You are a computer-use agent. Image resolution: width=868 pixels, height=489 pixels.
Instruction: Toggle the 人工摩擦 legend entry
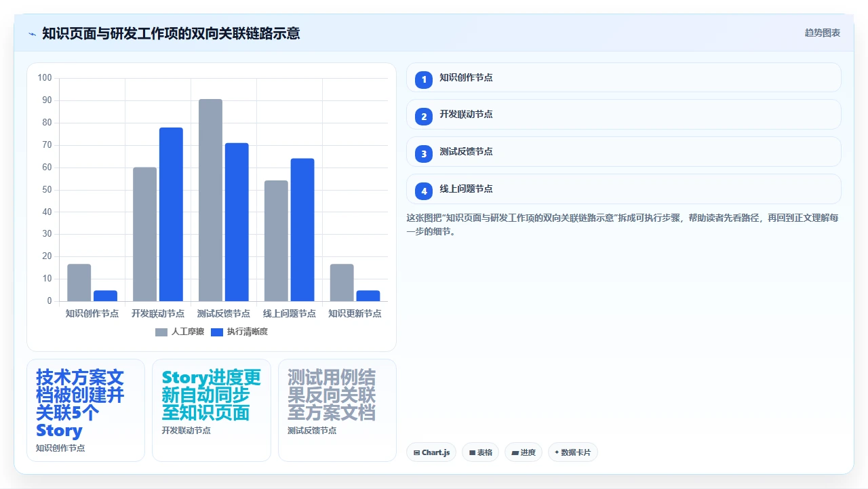(180, 332)
